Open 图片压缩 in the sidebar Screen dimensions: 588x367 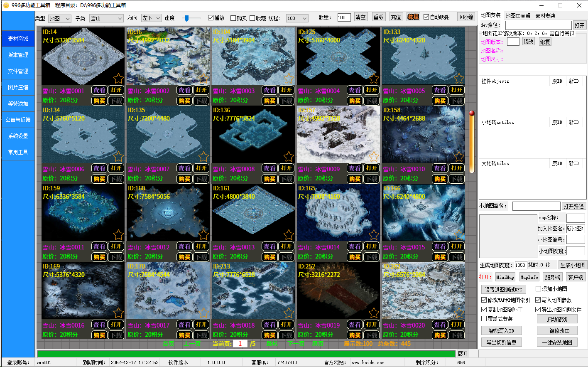18,87
